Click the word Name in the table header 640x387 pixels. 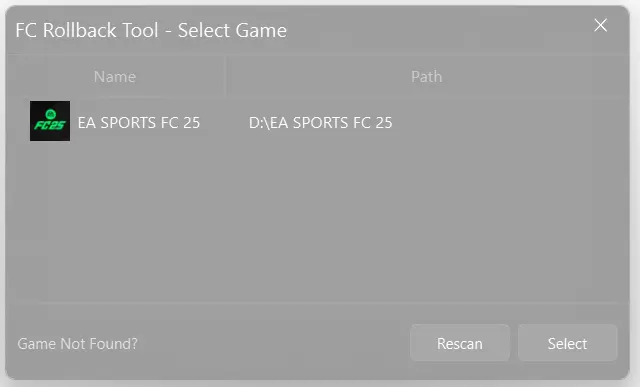pyautogui.click(x=115, y=77)
